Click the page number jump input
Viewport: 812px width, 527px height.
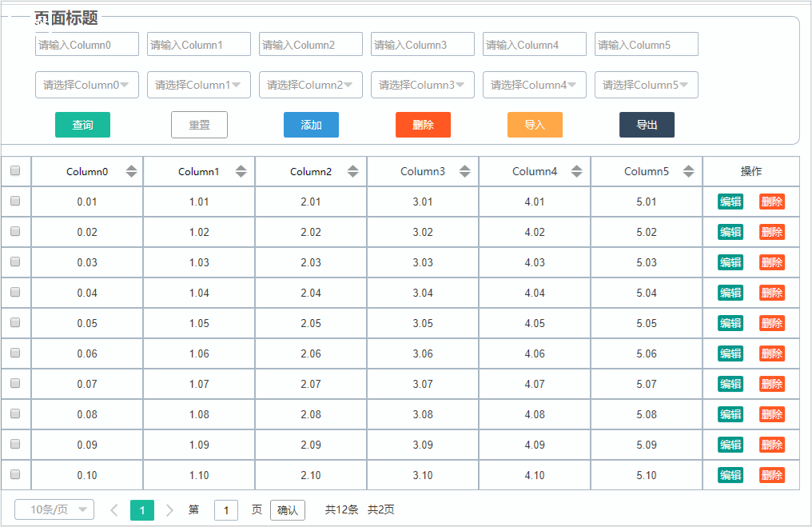[226, 510]
